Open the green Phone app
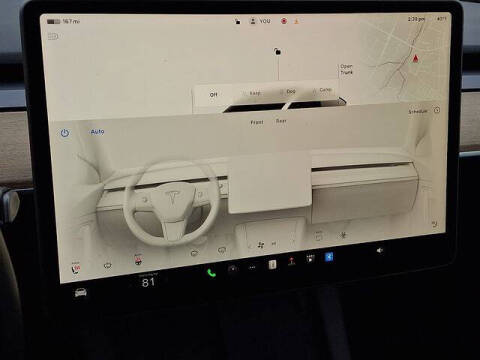The width and height of the screenshot is (480, 360). [211, 273]
